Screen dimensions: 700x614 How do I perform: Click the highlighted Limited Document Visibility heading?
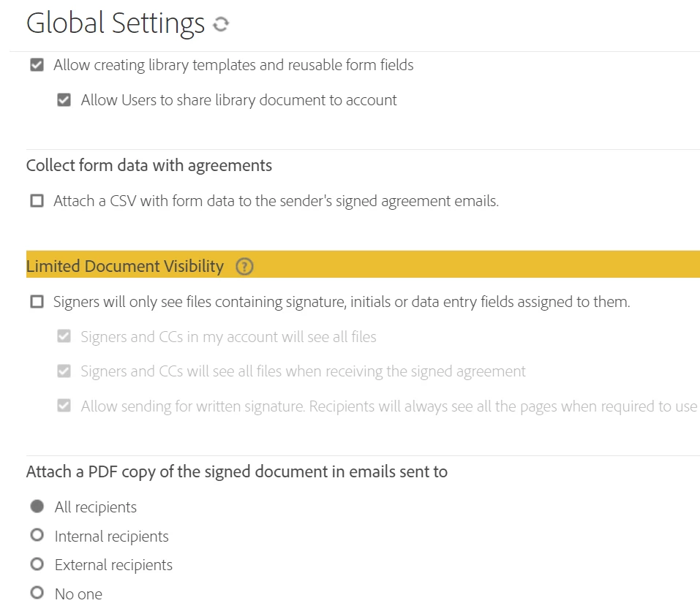click(x=125, y=266)
